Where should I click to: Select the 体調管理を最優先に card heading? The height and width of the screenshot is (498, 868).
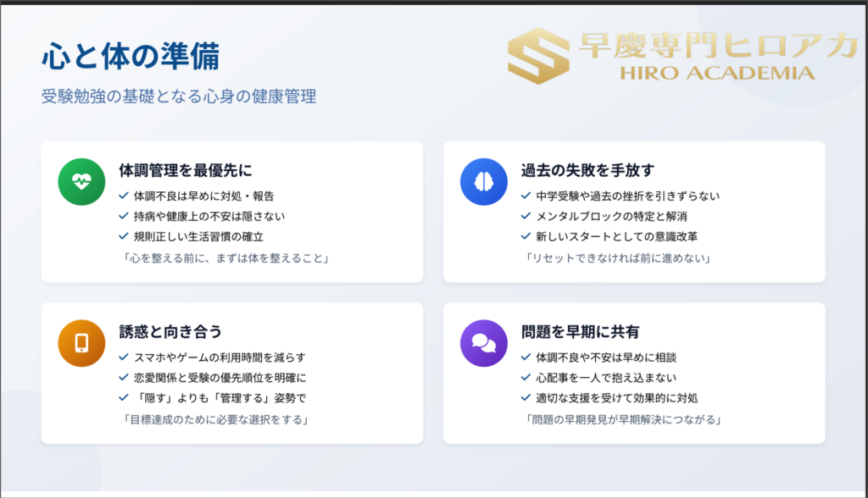coord(185,170)
